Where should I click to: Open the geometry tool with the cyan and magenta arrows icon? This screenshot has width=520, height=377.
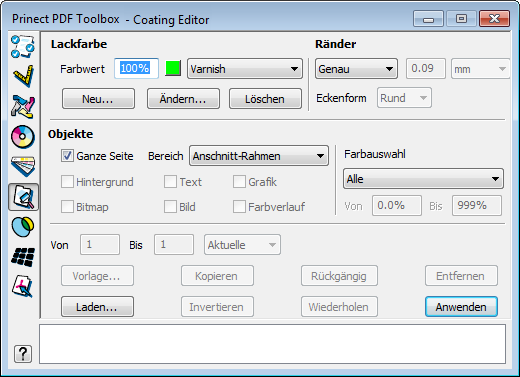point(23,107)
